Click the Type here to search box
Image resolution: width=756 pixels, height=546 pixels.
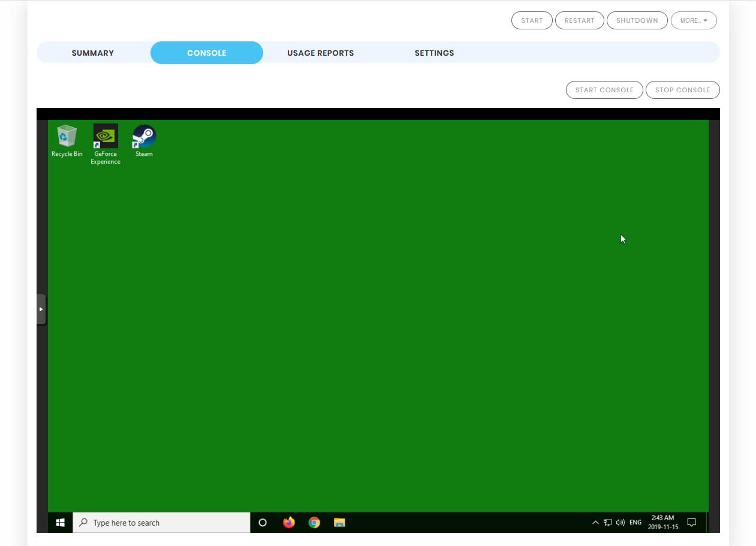tap(161, 523)
